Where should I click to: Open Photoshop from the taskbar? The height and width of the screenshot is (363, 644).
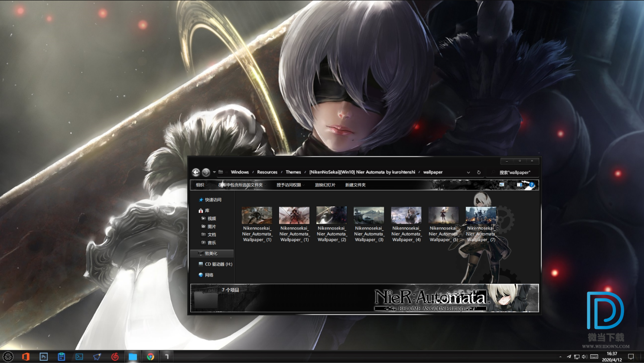(x=43, y=356)
